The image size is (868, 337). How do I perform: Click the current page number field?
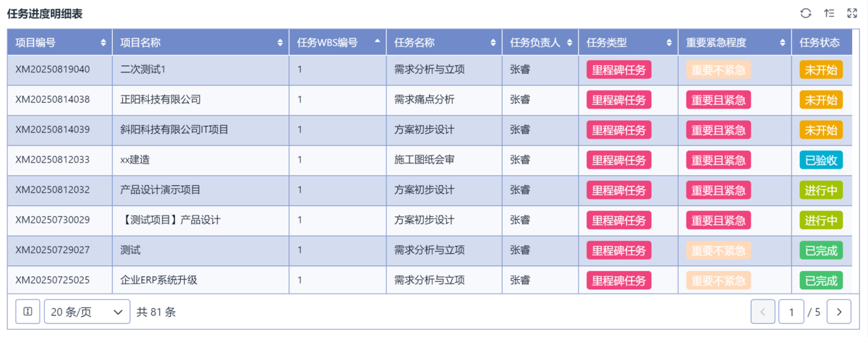[791, 312]
